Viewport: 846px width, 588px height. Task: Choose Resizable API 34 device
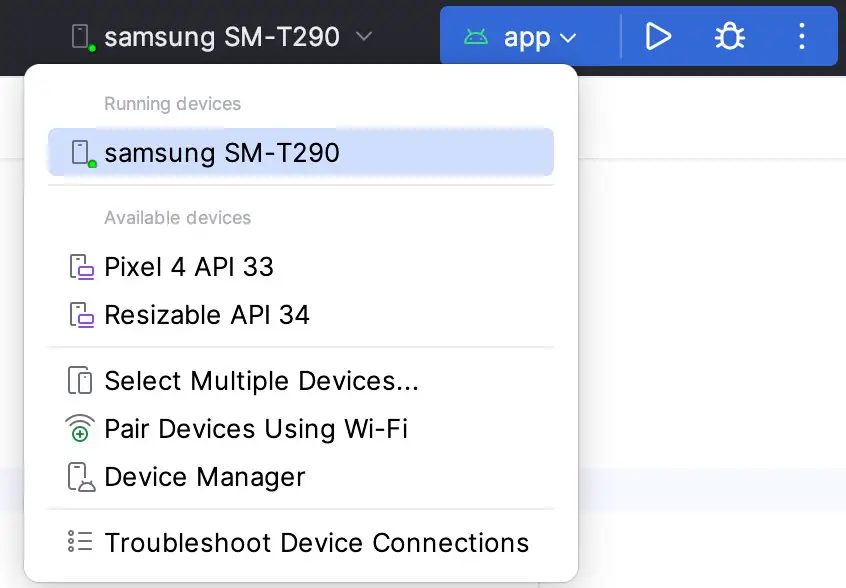pos(301,315)
